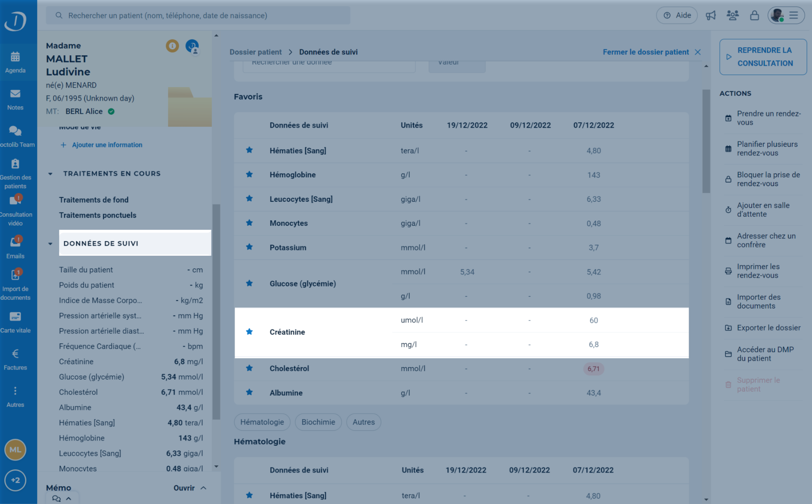The image size is (812, 504).
Task: Click the patient search field
Action: (198, 15)
